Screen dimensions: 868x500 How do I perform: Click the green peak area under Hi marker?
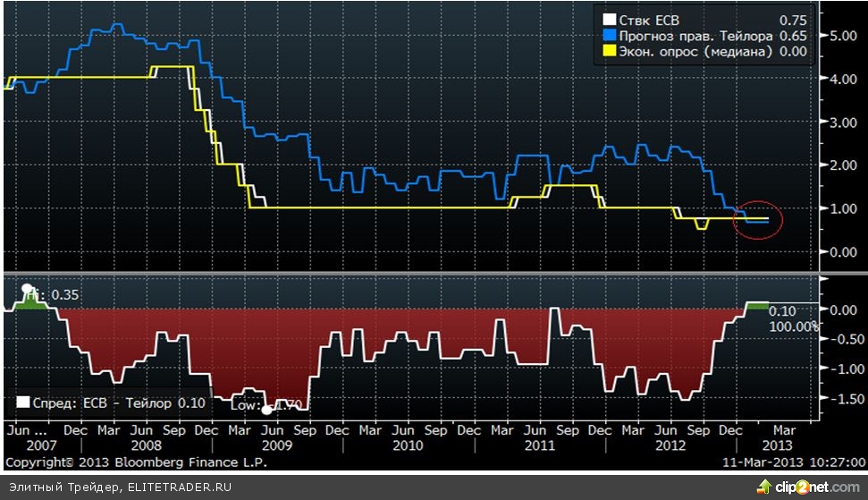[31, 303]
